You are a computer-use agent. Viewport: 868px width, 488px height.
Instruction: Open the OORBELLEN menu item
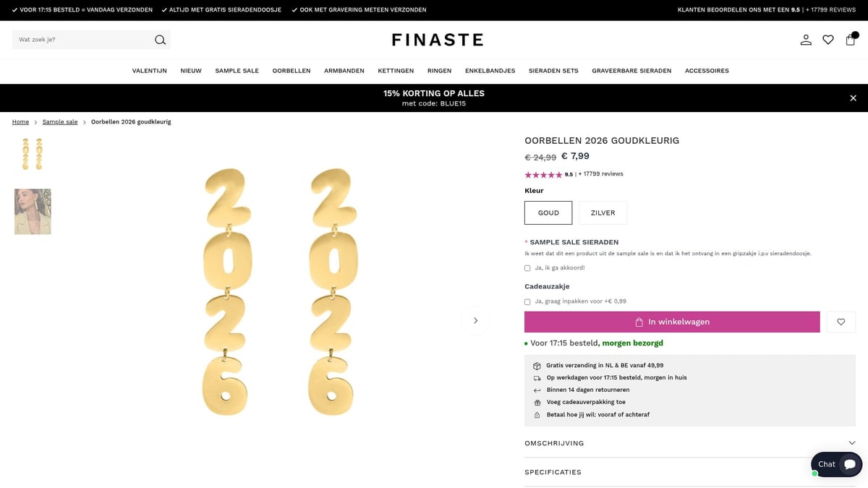pyautogui.click(x=292, y=71)
